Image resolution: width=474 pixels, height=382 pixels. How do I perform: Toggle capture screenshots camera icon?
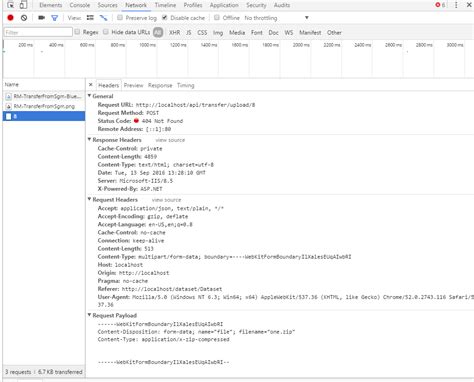pos(41,18)
